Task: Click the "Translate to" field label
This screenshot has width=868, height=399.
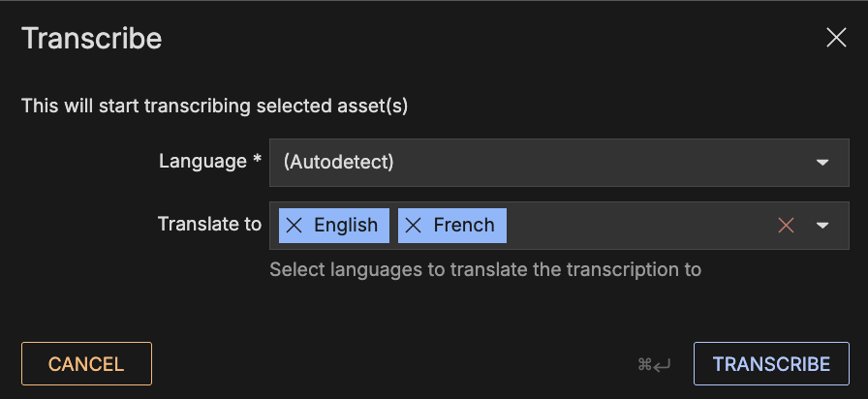Action: (209, 225)
